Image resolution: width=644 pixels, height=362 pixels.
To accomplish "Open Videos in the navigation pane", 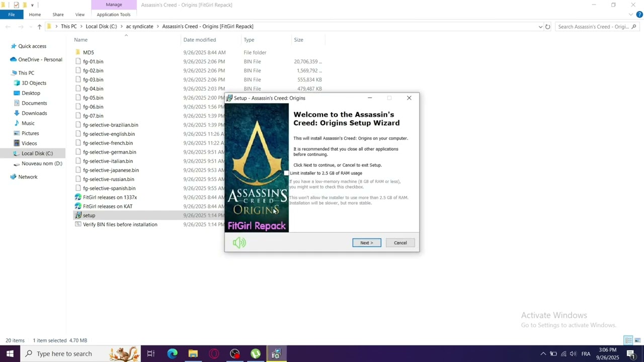I will tap(29, 143).
